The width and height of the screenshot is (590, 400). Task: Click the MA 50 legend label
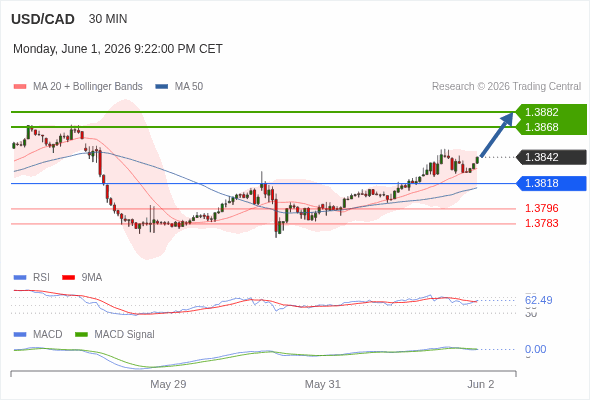click(x=189, y=87)
